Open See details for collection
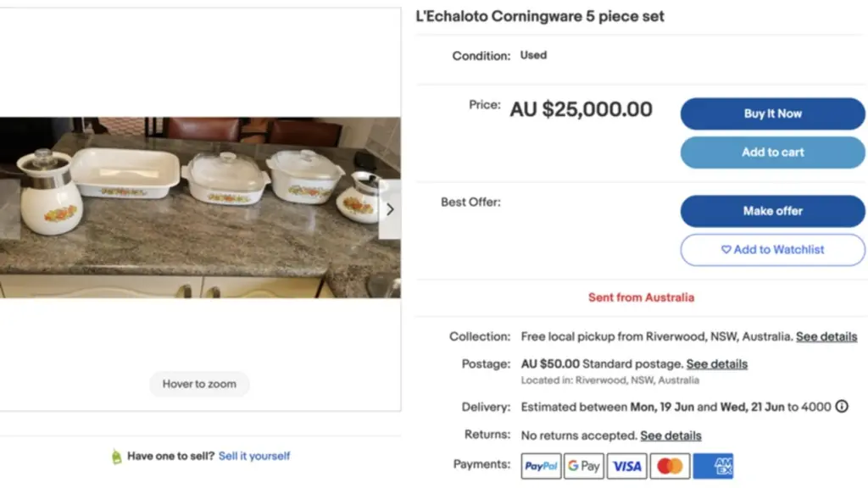The width and height of the screenshot is (868, 488). [x=826, y=336]
